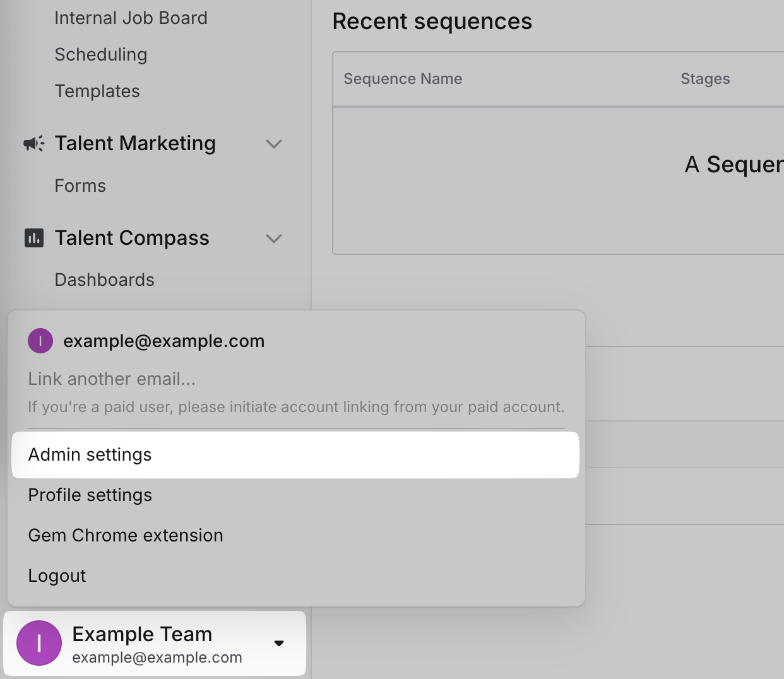
Task: Click the Link another email field
Action: 112,379
